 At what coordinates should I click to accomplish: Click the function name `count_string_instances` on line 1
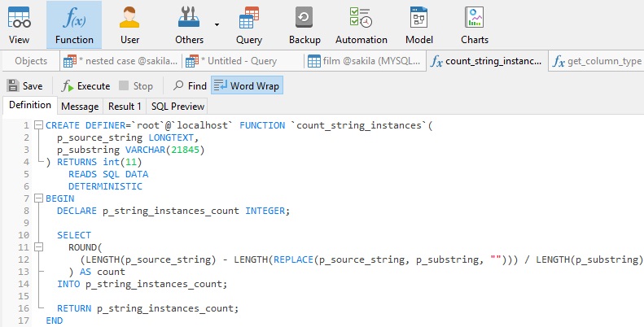point(359,125)
